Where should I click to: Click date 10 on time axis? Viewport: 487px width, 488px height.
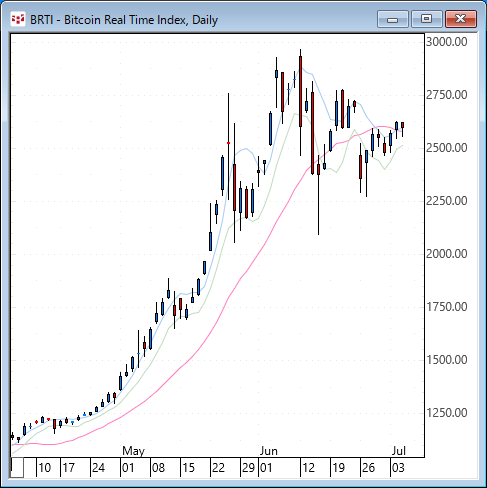[x=45, y=468]
